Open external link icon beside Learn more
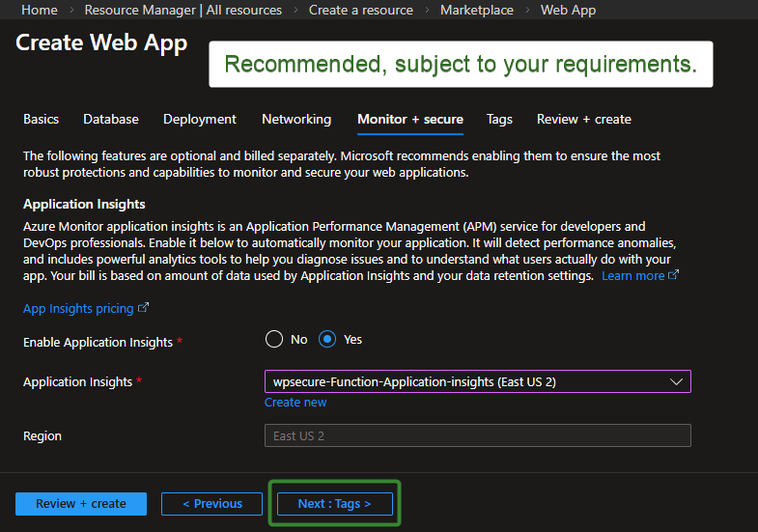 pos(674,276)
